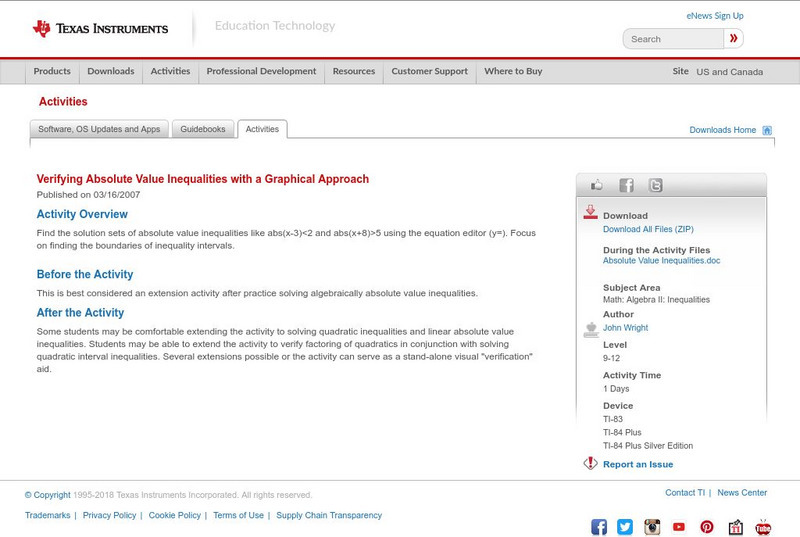Open the Cookie Policy link
Image resolution: width=800 pixels, height=537 pixels.
point(174,515)
